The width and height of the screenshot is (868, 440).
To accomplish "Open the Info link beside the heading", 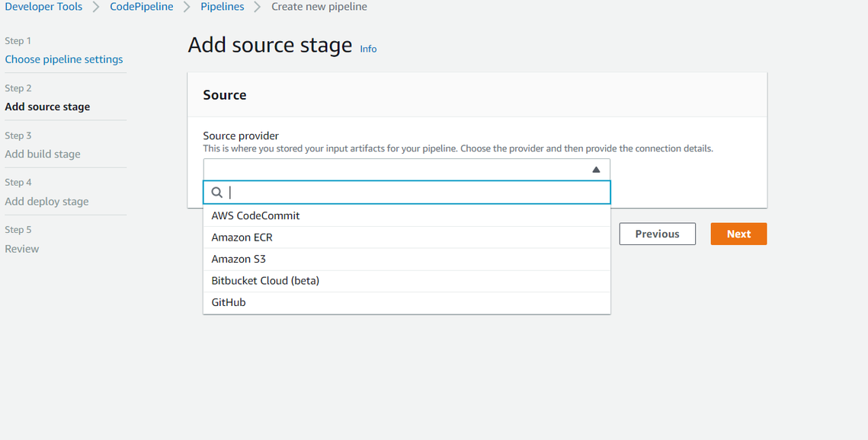I will (x=368, y=49).
